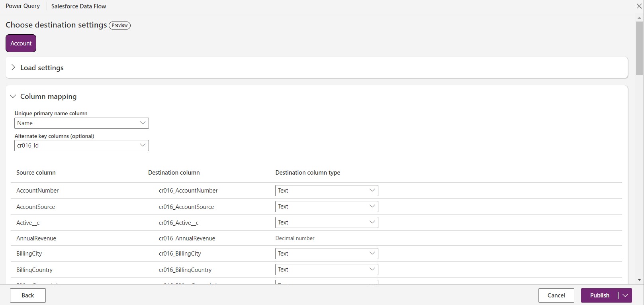Collapse the Column mapping section
Screen dimensions: 644x305
pos(13,96)
